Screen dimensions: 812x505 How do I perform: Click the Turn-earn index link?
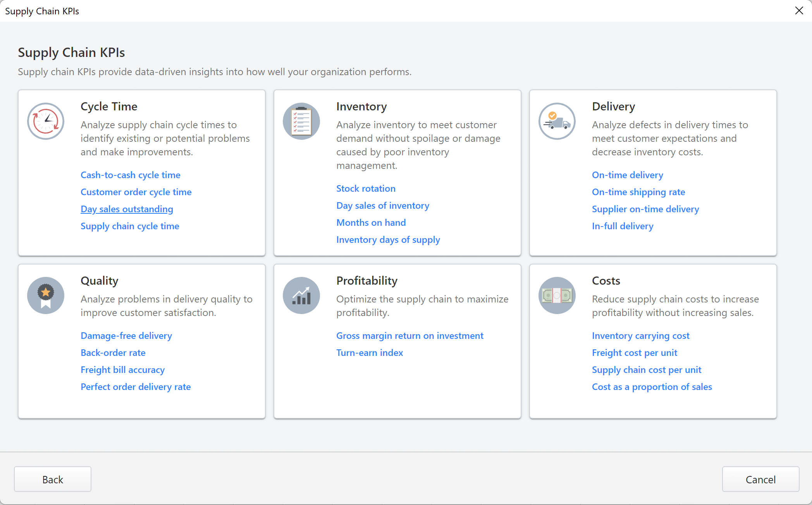pos(370,352)
